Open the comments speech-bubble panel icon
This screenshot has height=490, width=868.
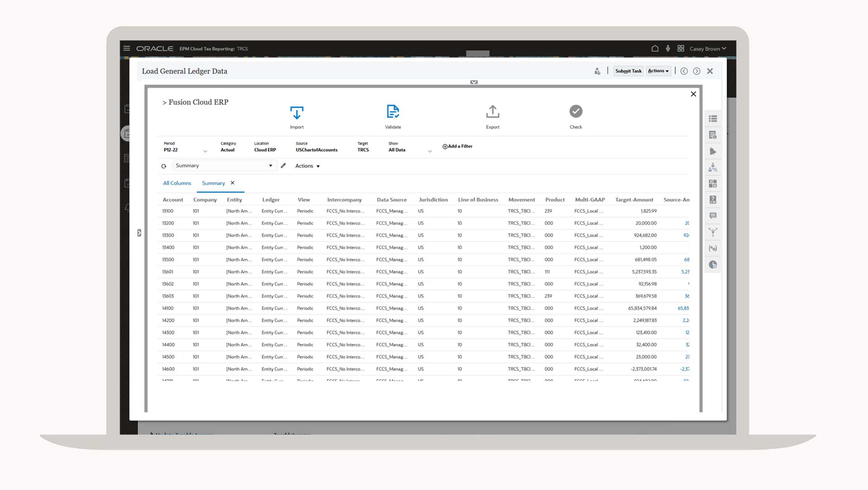click(x=713, y=216)
